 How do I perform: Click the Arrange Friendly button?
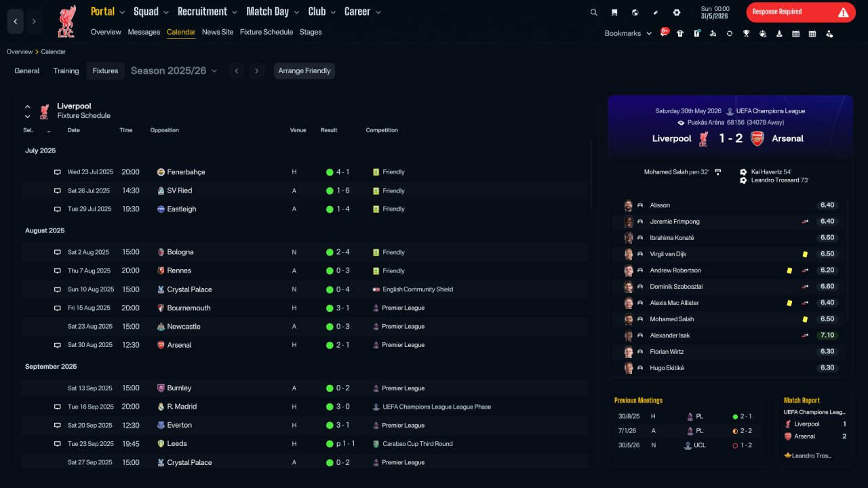click(304, 71)
